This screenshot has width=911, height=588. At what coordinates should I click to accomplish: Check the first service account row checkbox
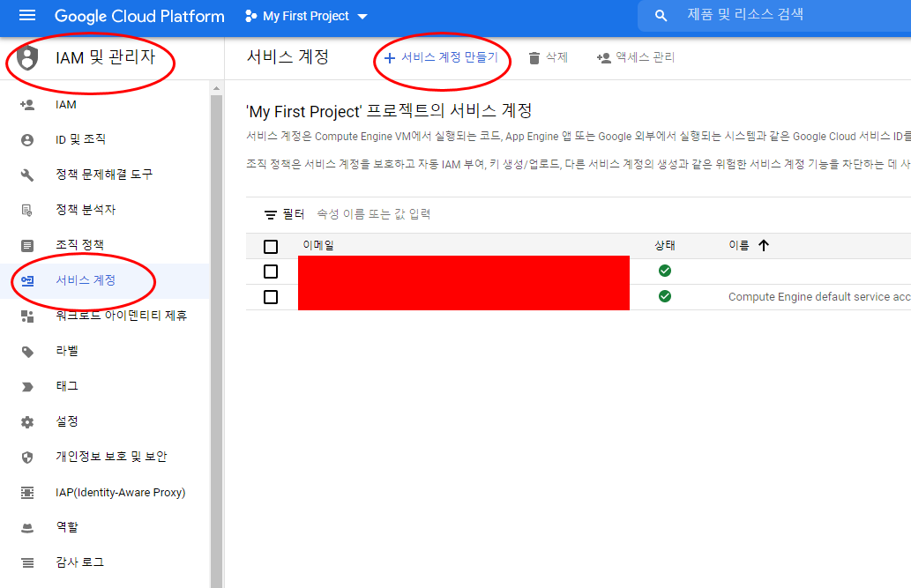tap(271, 272)
